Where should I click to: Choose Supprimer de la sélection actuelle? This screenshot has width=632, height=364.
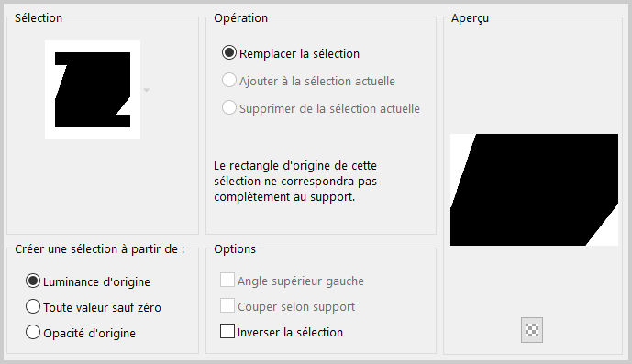[x=229, y=107]
